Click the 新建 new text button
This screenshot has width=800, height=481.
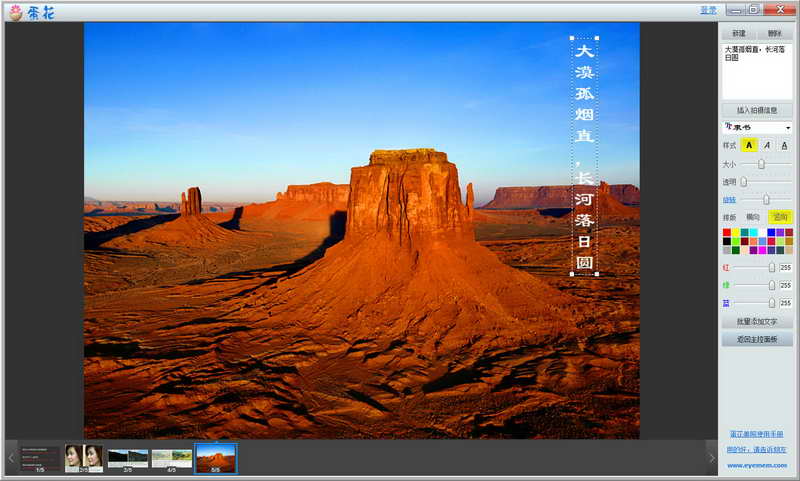click(739, 33)
